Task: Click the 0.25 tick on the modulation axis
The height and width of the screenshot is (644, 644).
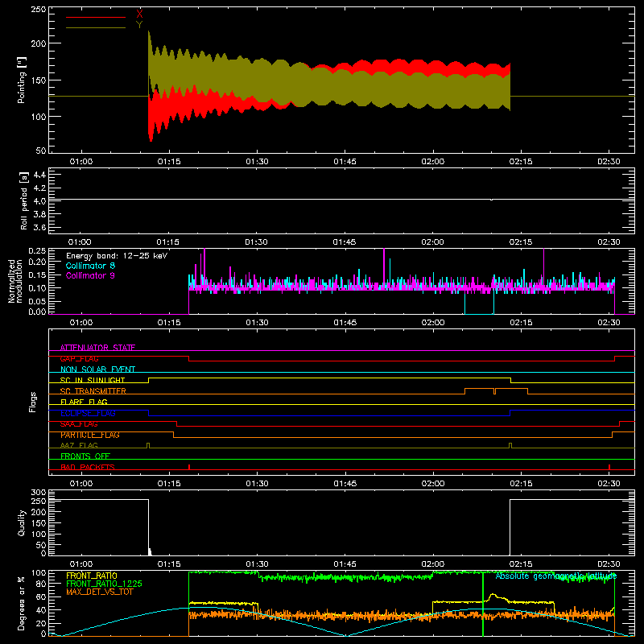Action: point(37,251)
